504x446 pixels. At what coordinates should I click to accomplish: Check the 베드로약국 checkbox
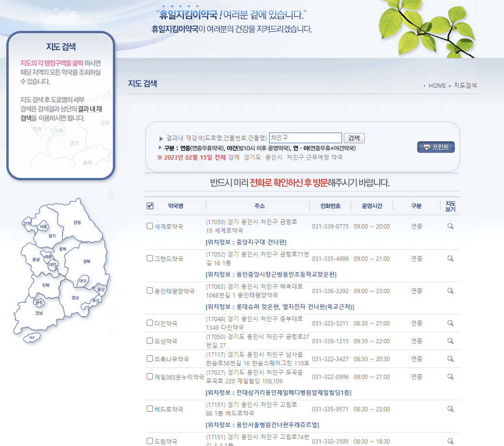click(x=150, y=409)
